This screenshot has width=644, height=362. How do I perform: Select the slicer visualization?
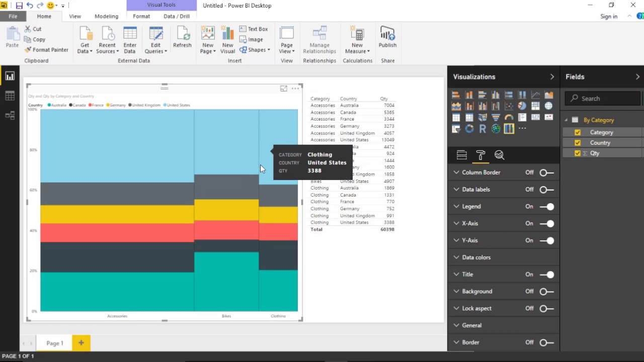[x=456, y=129]
